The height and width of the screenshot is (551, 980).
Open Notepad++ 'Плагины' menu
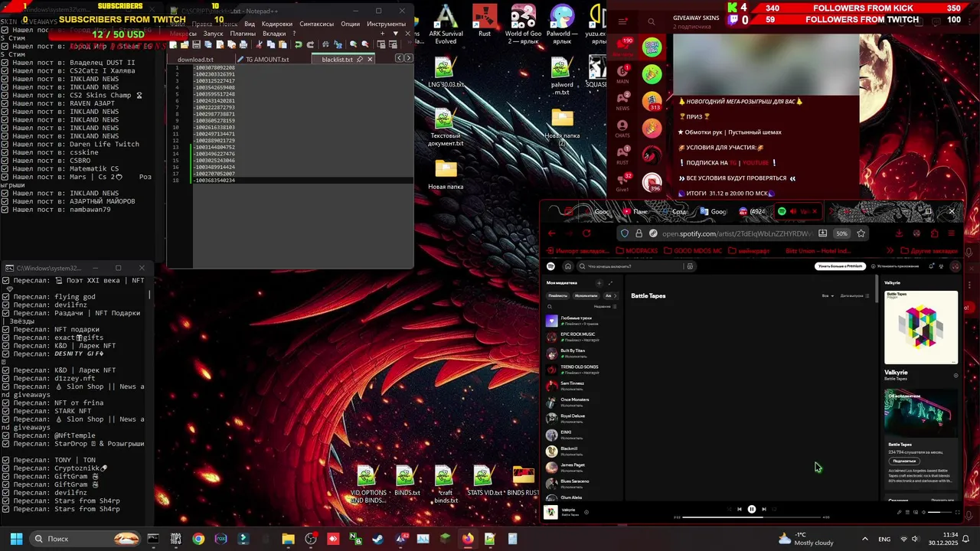click(x=243, y=34)
